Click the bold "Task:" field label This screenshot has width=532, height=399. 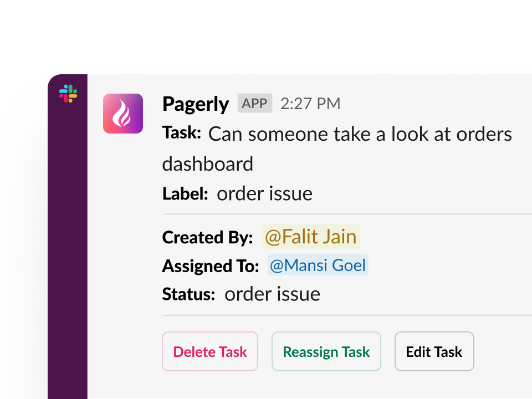coord(181,133)
